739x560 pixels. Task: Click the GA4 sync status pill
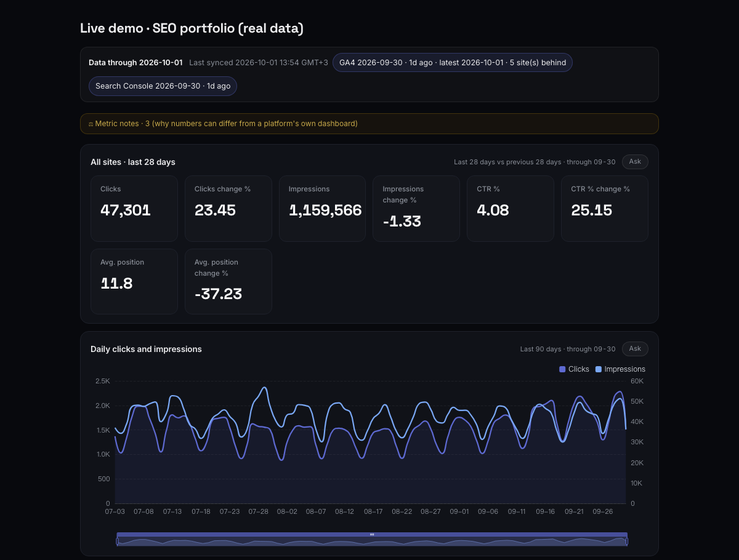coord(453,63)
